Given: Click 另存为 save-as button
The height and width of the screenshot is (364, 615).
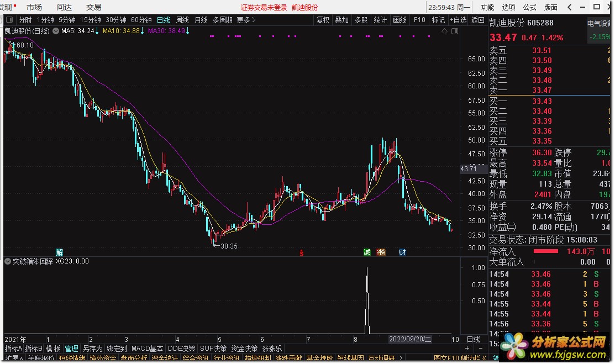Looking at the screenshot, I should pos(93,349).
